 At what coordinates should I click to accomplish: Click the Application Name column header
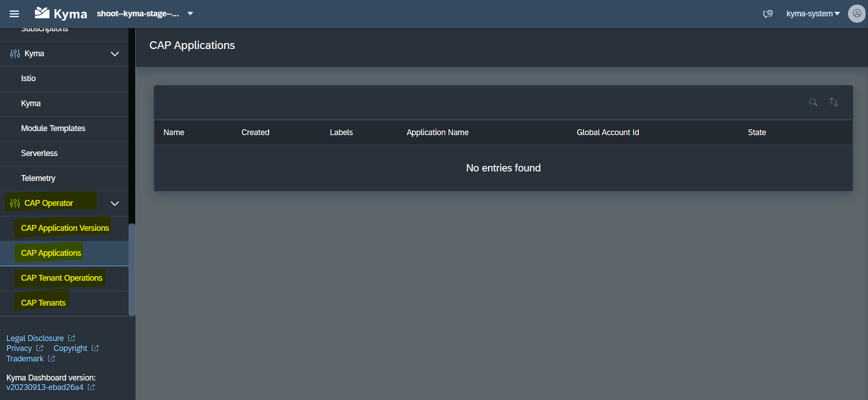438,132
